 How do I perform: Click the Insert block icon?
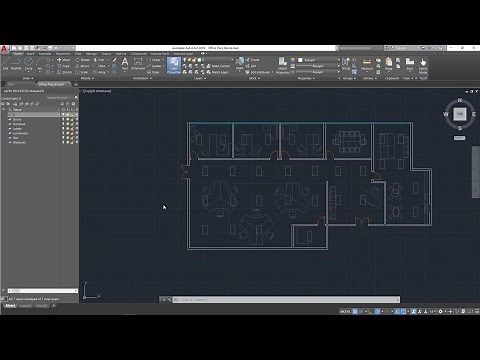click(x=239, y=63)
